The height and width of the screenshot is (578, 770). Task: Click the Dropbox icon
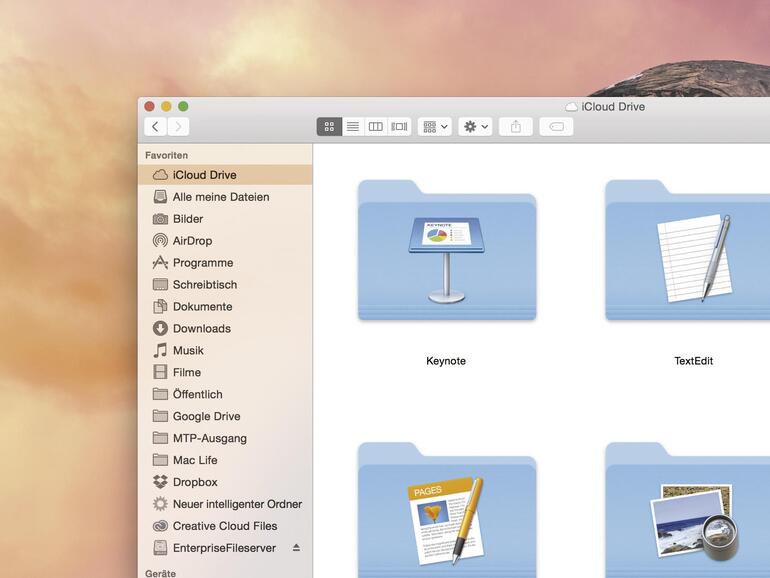coord(160,482)
